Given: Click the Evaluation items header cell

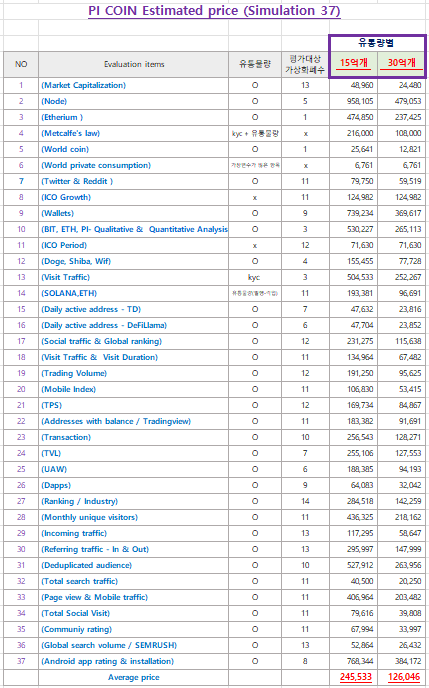Looking at the screenshot, I should (x=134, y=64).
